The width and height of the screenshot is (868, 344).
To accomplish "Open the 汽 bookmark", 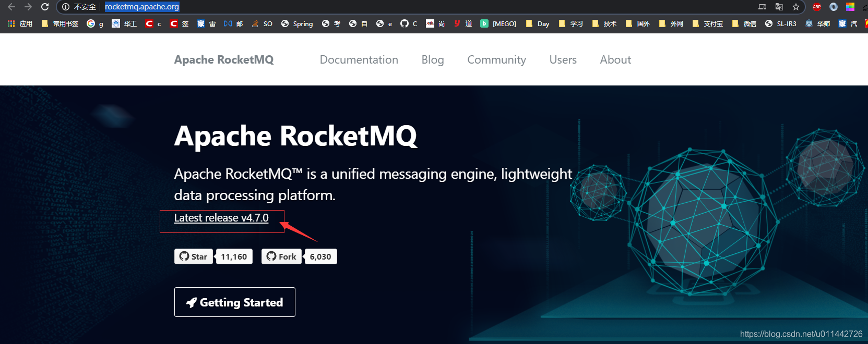I will (848, 23).
